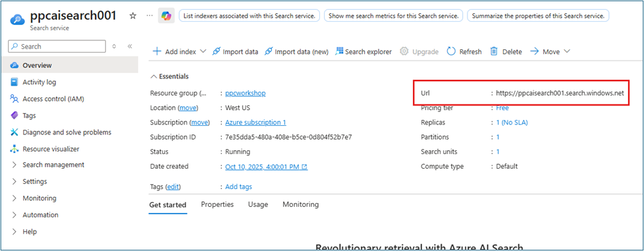Switch to the Monitoring tab
The width and height of the screenshot is (644, 251).
(x=301, y=204)
